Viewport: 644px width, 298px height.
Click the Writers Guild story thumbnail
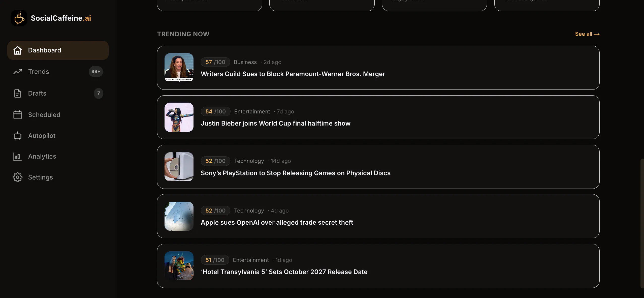pos(179,68)
